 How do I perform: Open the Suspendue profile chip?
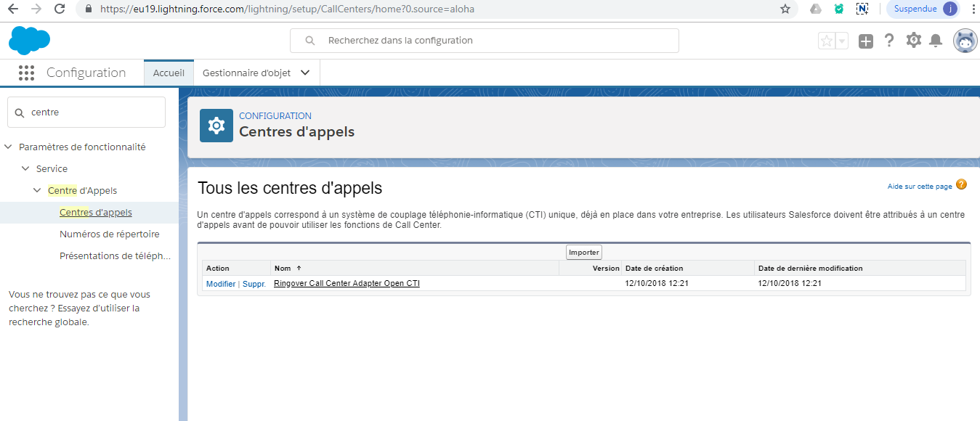924,9
